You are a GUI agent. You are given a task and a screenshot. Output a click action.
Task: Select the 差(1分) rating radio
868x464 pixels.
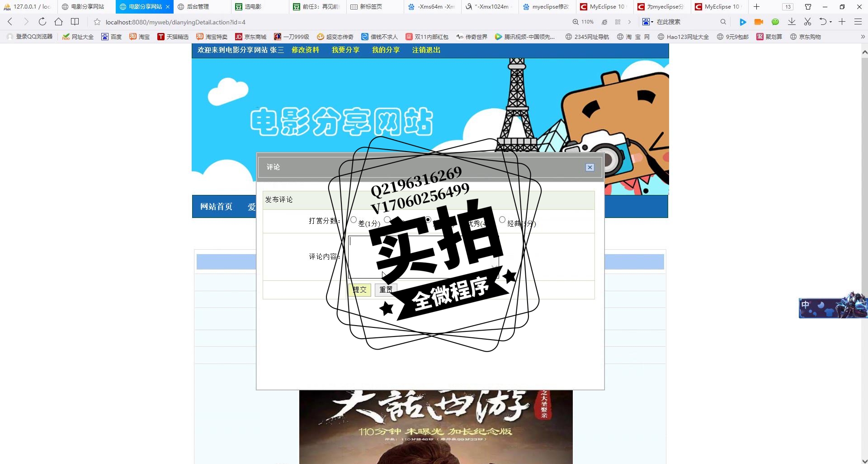tap(354, 220)
